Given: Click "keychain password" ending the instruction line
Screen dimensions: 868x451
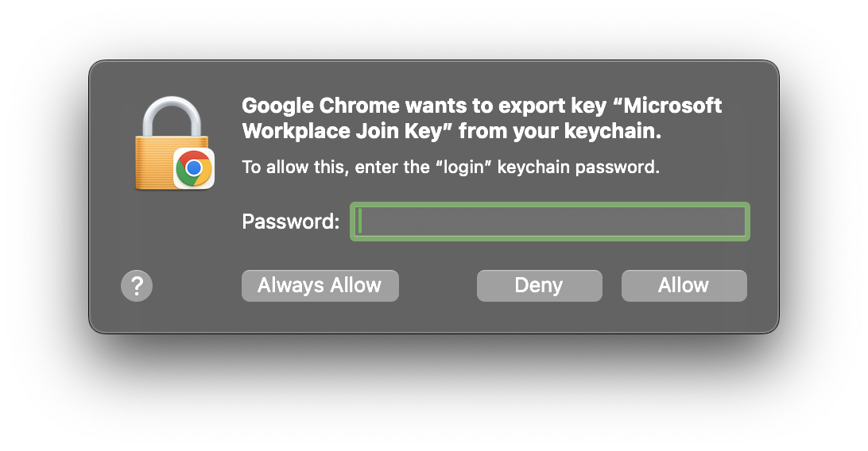Looking at the screenshot, I should pos(579,168).
